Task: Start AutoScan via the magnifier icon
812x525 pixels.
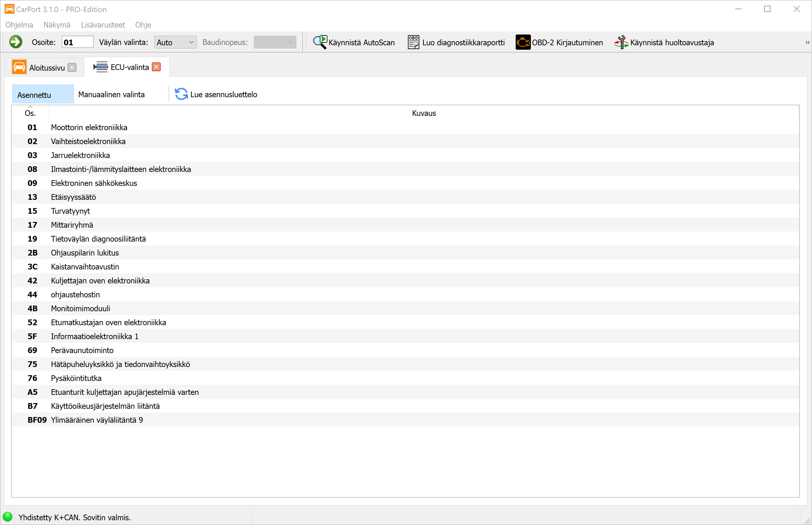Action: (x=320, y=42)
